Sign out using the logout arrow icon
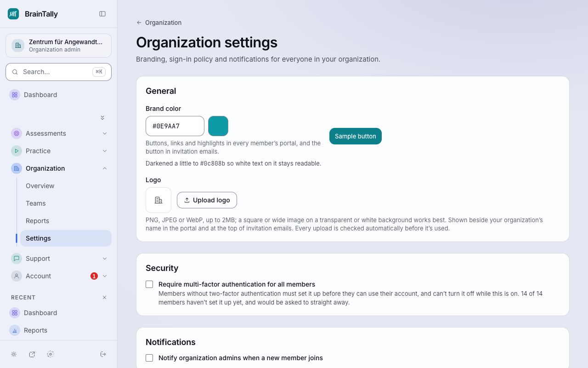This screenshot has height=368, width=588. click(x=103, y=354)
